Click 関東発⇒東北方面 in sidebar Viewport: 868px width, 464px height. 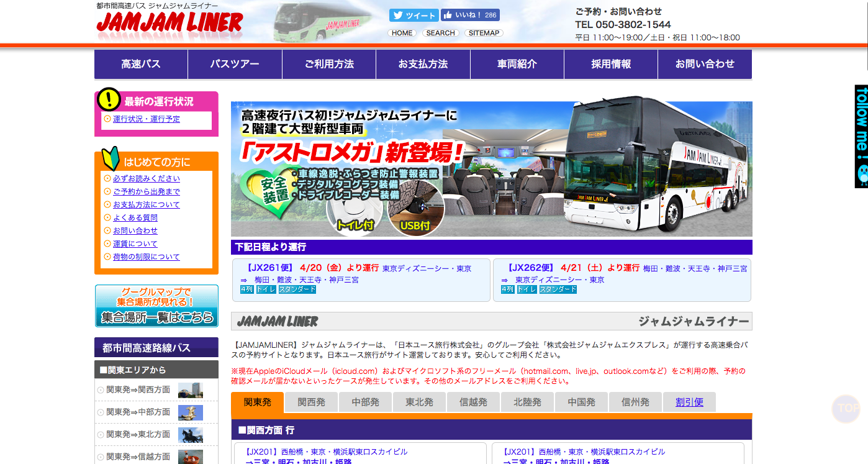[138, 434]
